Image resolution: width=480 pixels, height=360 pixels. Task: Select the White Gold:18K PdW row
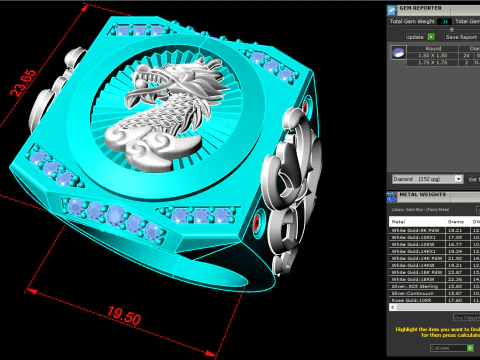click(434, 272)
